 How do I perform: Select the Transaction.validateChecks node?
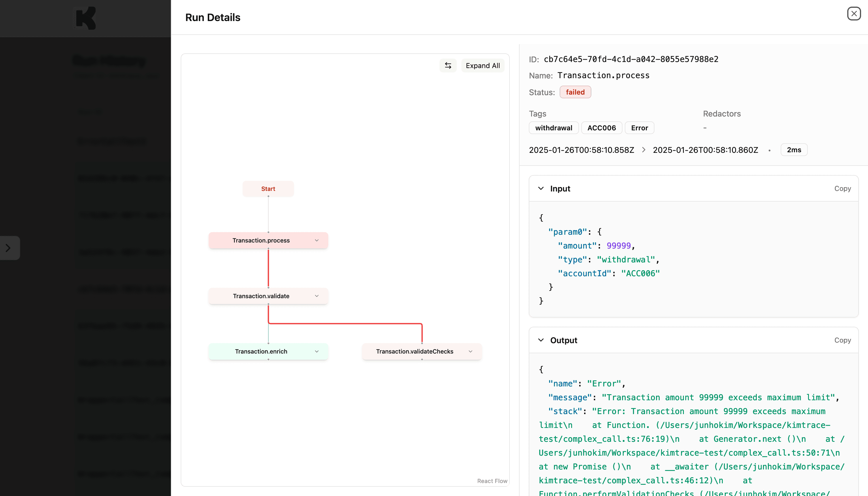[x=422, y=351]
